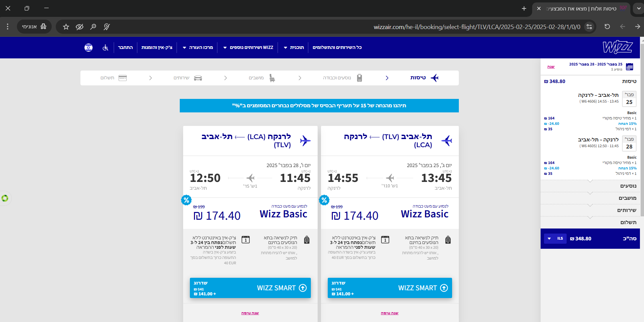Click the plane icon beside לרנקה (LCA) ← תל-אביב heading

(x=305, y=140)
